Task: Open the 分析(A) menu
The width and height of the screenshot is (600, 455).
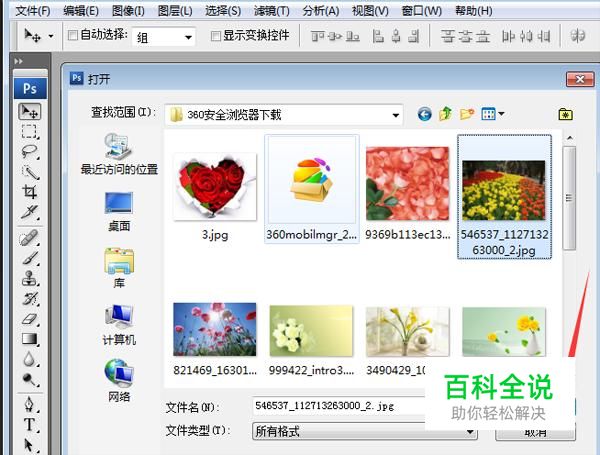Action: click(x=321, y=11)
